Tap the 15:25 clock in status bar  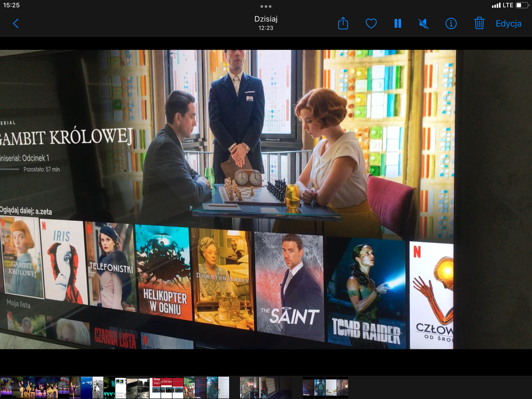12,5
